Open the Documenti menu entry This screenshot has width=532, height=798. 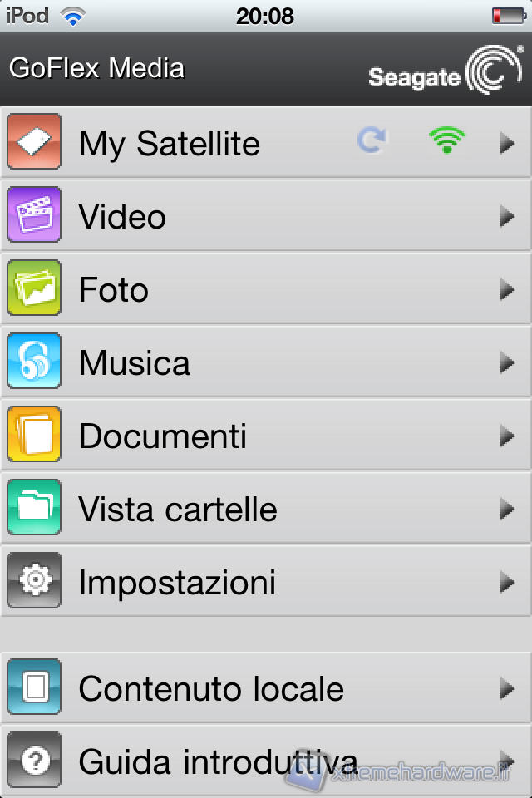[x=163, y=436]
